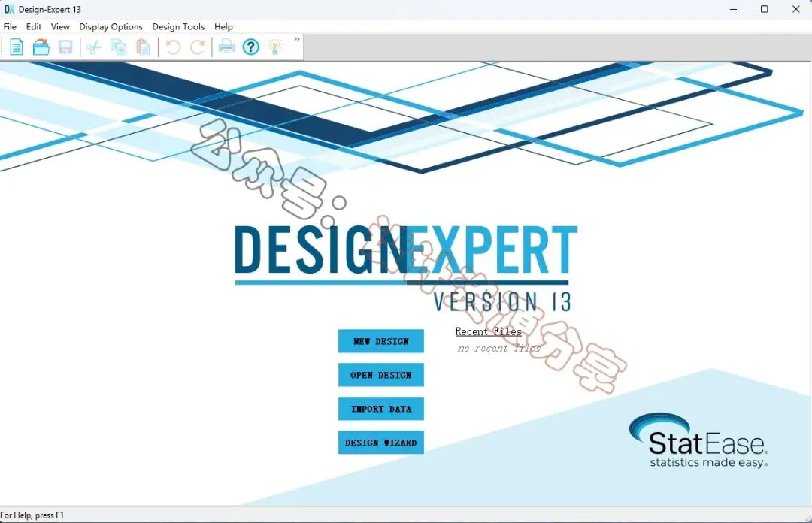Click the 'no recent files' text
This screenshot has width=812, height=523.
498,348
